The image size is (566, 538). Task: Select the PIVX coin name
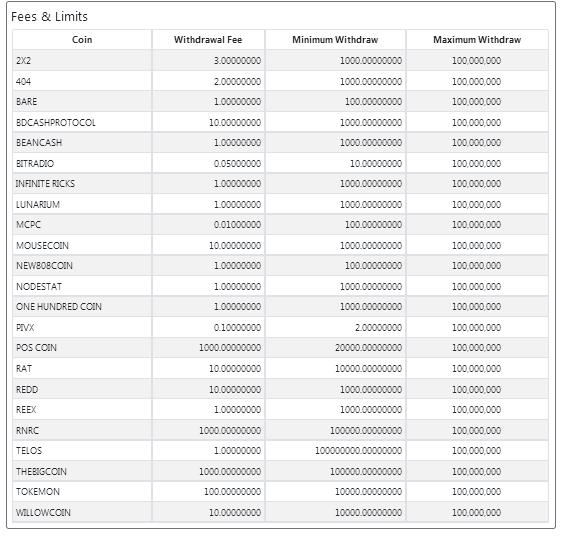25,327
